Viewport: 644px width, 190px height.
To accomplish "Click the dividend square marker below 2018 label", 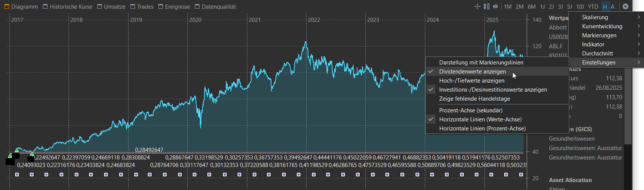I will tap(77, 175).
